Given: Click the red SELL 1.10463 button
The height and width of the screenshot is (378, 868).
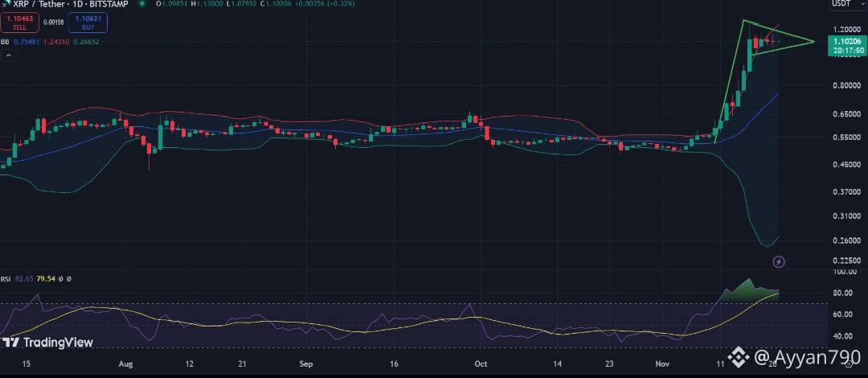Looking at the screenshot, I should (x=19, y=23).
